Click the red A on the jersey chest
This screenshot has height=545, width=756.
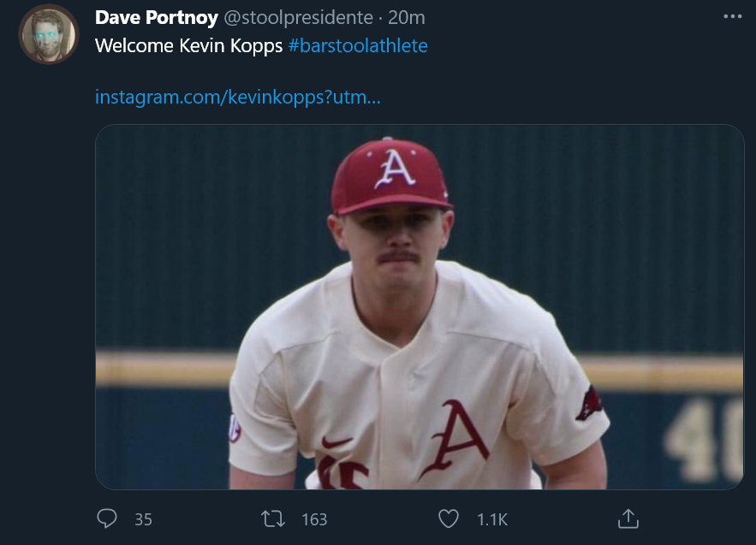(x=456, y=439)
